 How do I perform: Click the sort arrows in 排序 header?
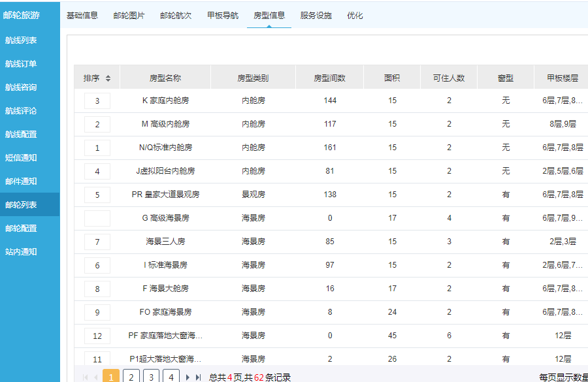click(108, 78)
